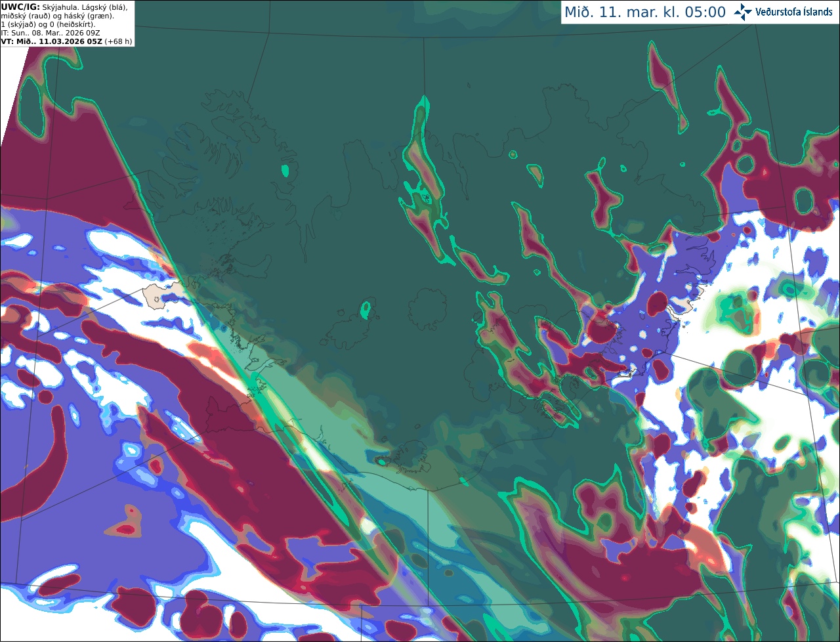840x642 pixels.
Task: Click the 'Mið. 11. mar. kl. 05:00' timestamp
Action: [645, 12]
